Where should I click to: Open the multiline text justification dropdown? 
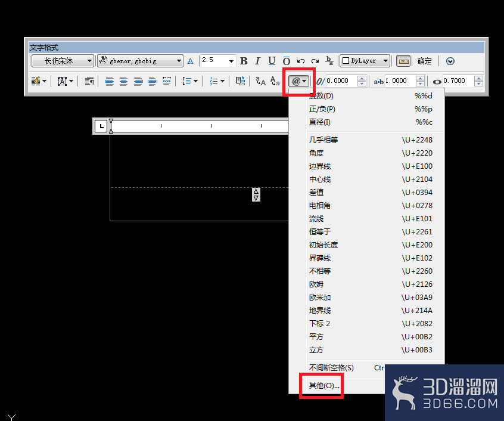(66, 81)
